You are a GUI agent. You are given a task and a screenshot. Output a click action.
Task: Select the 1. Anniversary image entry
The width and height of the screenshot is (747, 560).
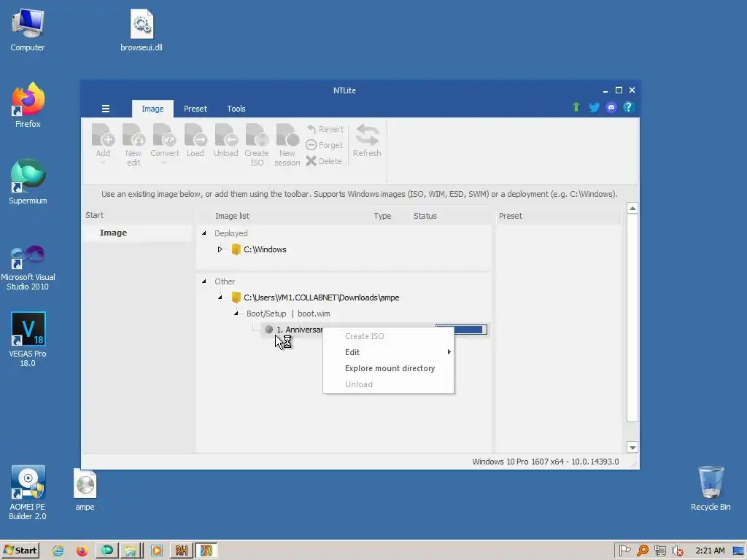click(299, 330)
